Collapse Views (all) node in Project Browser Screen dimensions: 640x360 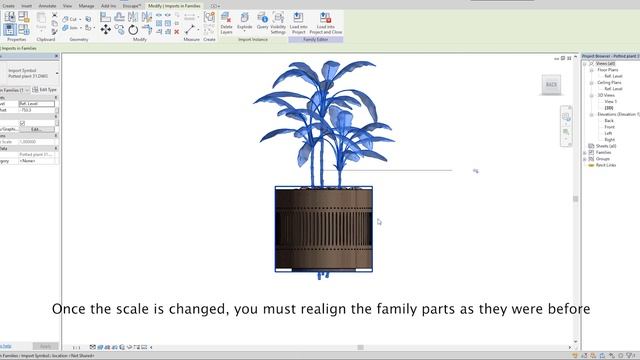(x=584, y=64)
